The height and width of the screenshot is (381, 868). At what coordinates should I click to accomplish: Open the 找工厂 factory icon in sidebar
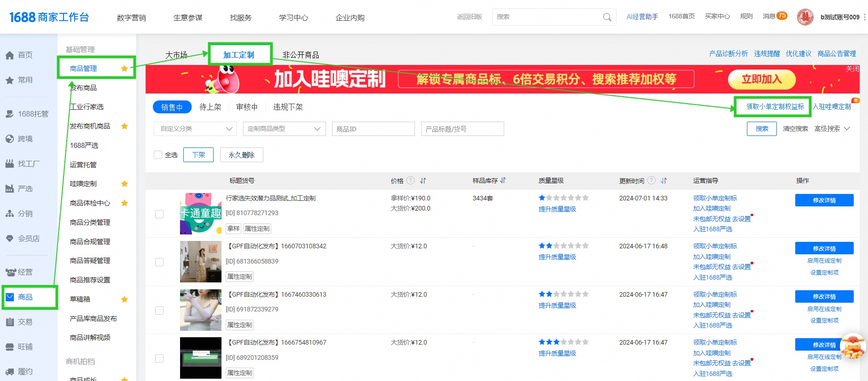[10, 164]
